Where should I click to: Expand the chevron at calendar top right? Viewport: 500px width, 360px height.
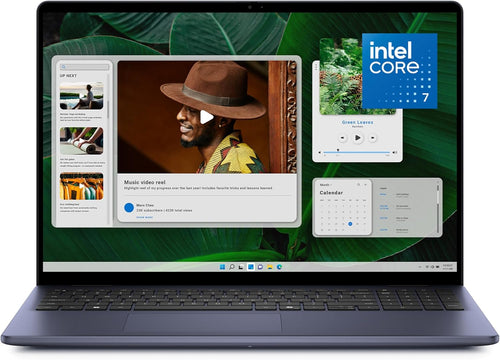click(x=365, y=184)
